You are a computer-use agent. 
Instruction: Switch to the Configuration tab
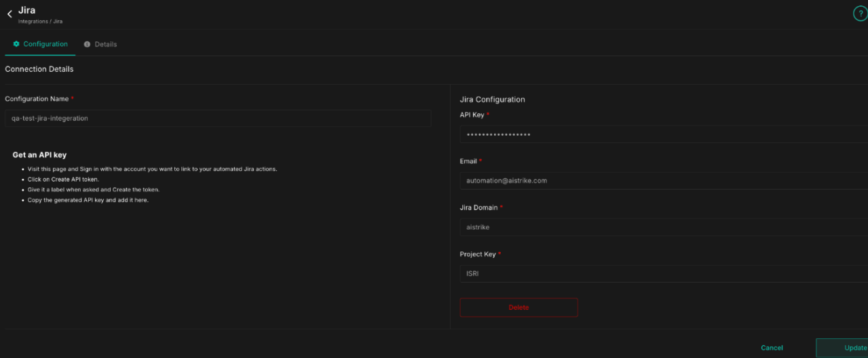pyautogui.click(x=40, y=44)
